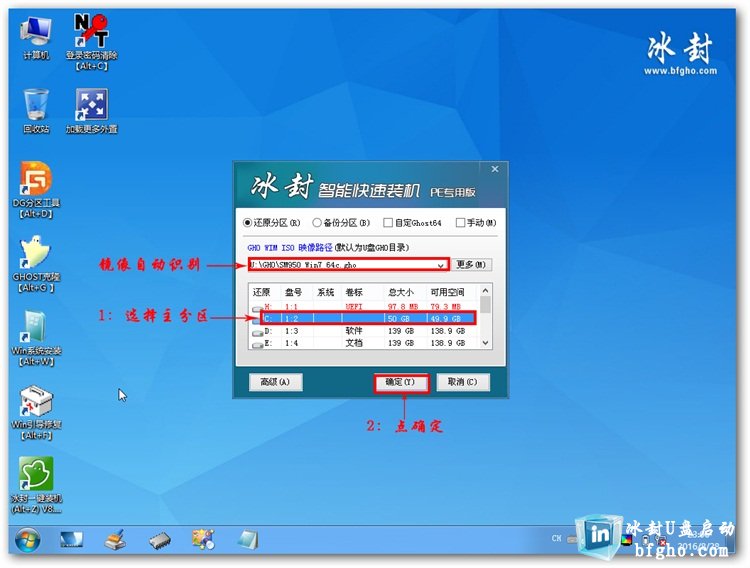750x568 pixels.
Task: Enable the 手动(M) checkbox
Action: click(x=460, y=223)
